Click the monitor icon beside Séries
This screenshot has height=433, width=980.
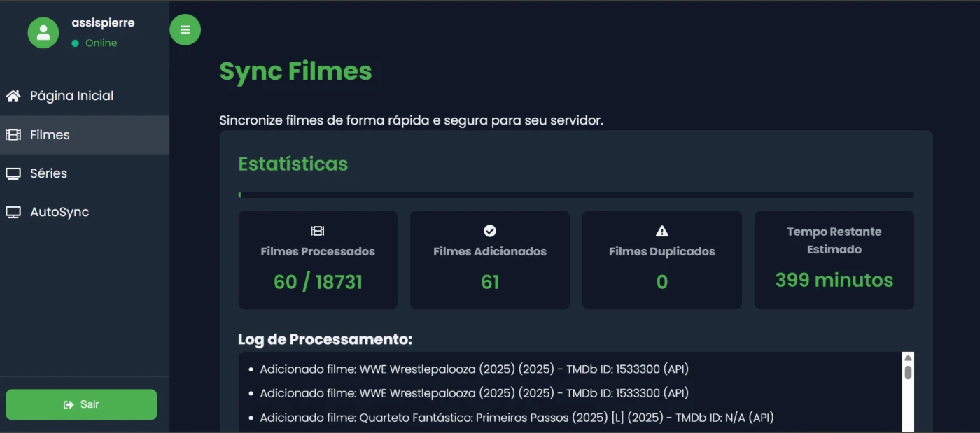(13, 173)
